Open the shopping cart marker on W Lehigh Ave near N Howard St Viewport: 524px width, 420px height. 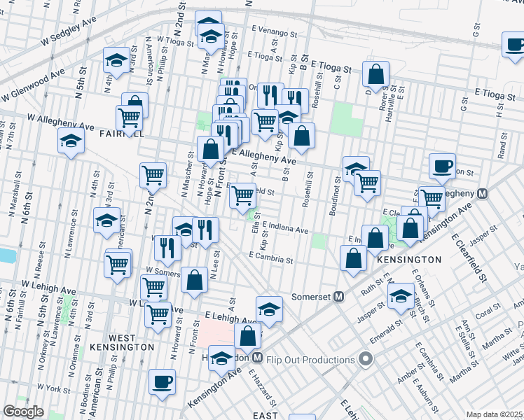(158, 316)
